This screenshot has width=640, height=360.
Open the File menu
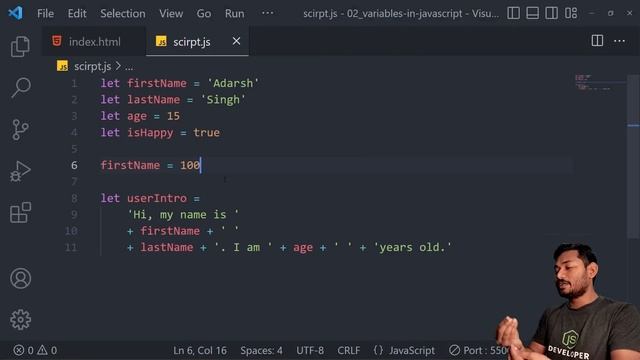[x=45, y=13]
